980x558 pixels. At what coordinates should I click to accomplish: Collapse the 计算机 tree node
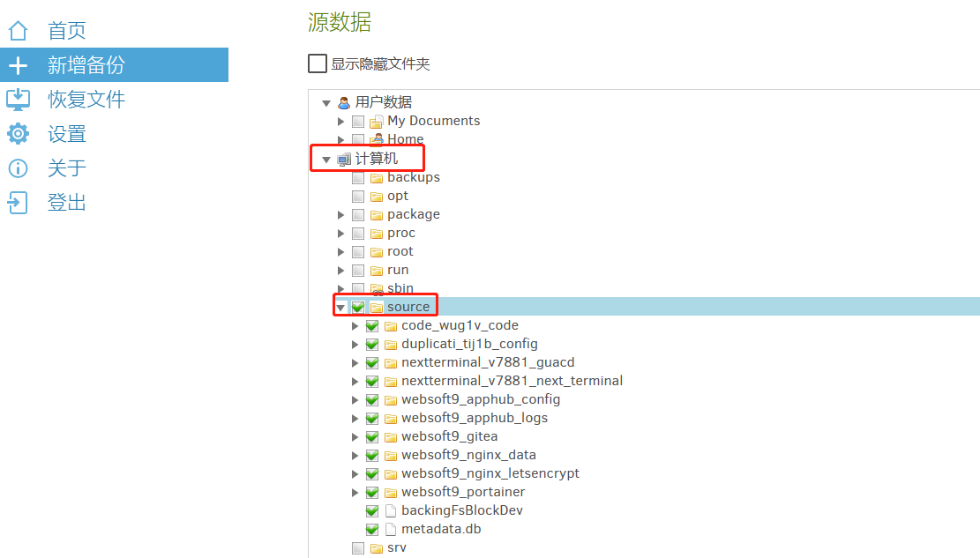[326, 160]
